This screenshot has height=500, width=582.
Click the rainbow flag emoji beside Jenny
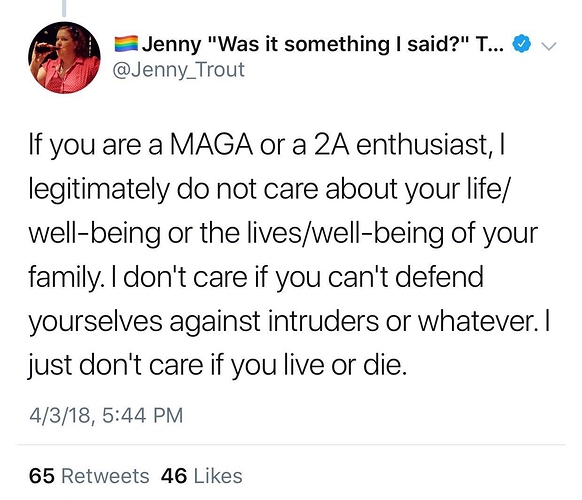pyautogui.click(x=126, y=44)
